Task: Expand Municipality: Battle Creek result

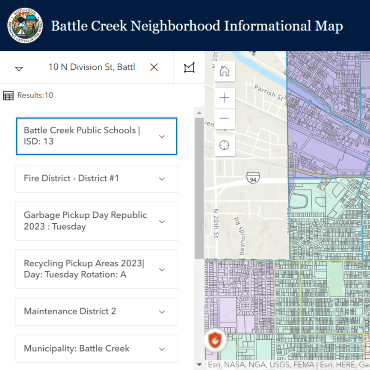Action: click(x=162, y=349)
